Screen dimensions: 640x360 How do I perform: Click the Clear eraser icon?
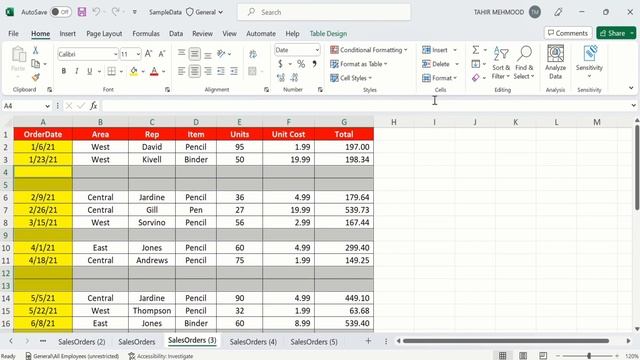pos(476,78)
